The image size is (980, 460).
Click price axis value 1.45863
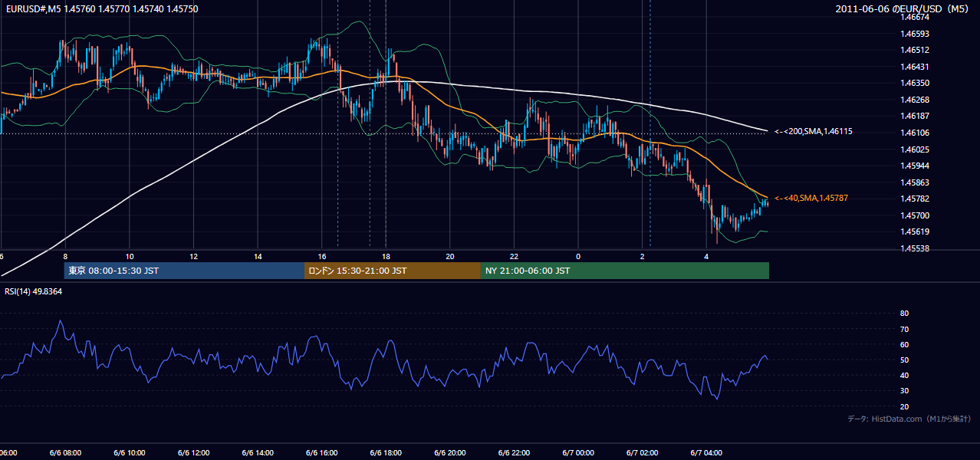tap(916, 182)
